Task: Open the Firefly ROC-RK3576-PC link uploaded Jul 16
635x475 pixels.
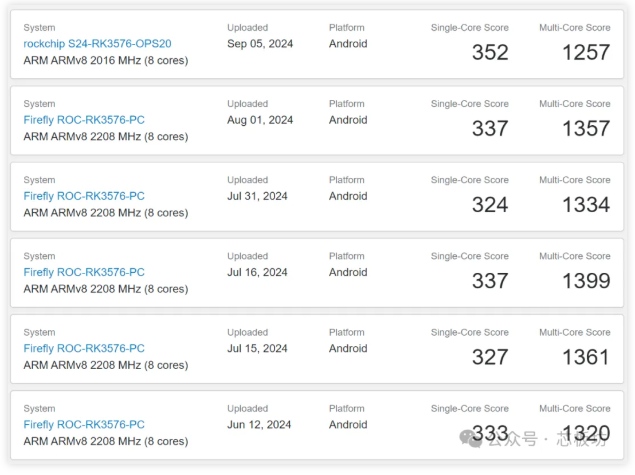Action: tap(84, 272)
